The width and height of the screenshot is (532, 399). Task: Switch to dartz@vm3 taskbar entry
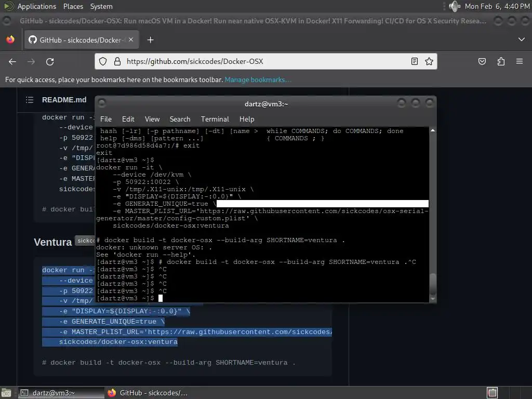[x=61, y=393]
